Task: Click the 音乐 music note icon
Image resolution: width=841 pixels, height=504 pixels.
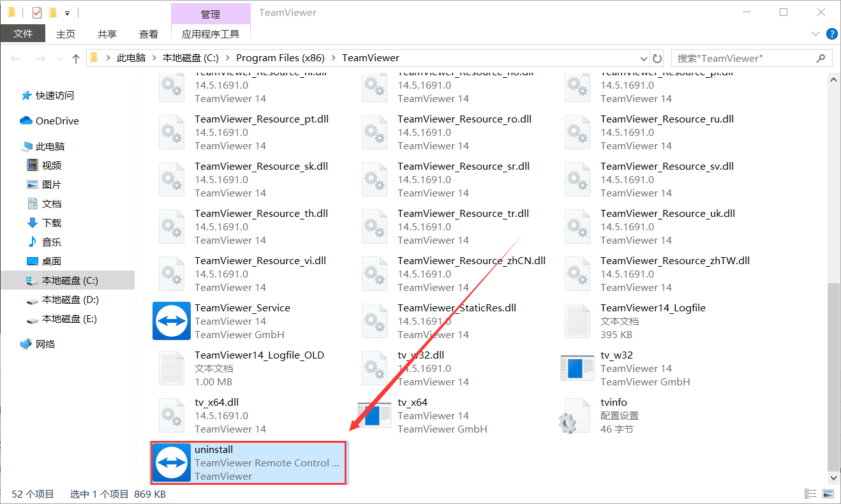Action: [33, 242]
